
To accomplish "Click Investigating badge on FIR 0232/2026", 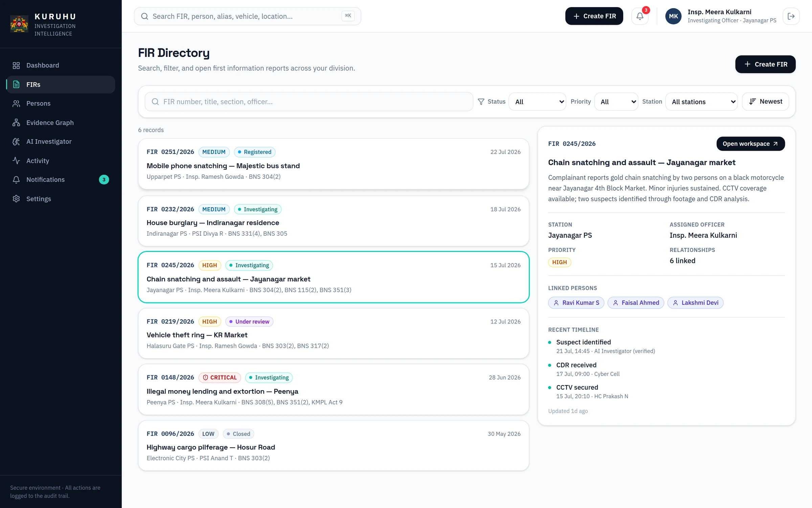I will coord(257,209).
